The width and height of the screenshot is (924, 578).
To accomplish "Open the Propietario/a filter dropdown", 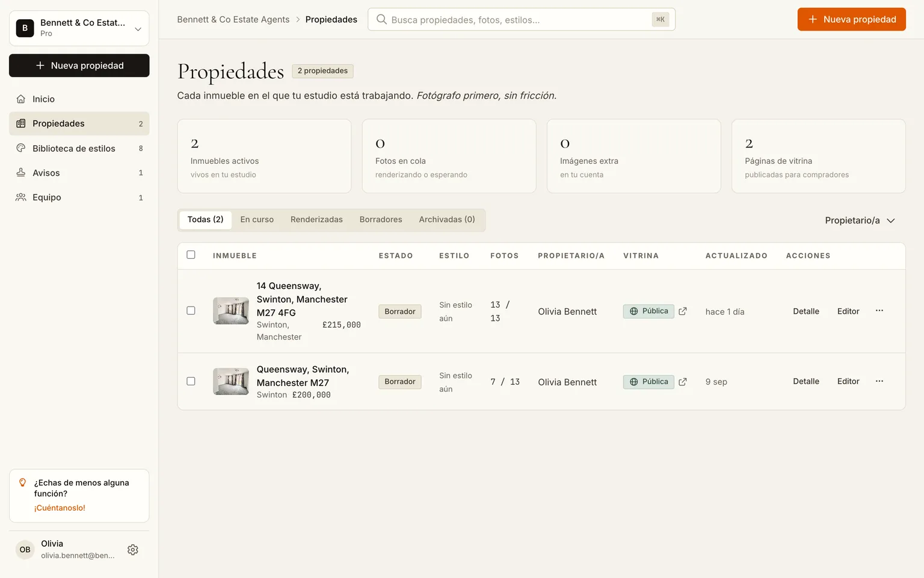I will pos(860,220).
